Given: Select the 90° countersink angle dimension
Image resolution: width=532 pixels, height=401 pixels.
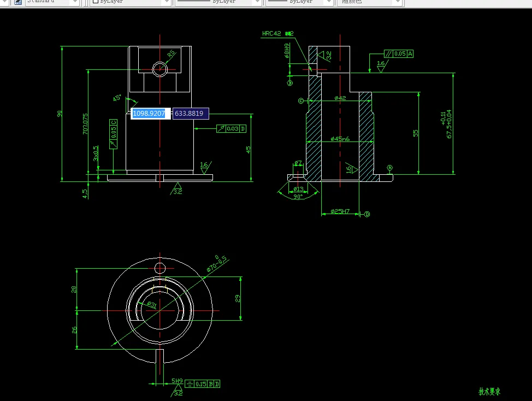Looking at the screenshot, I should click(298, 197).
